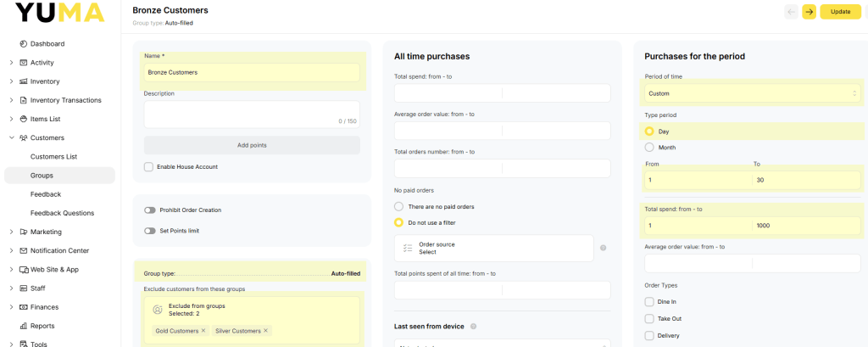
Task: Click the Exclude from groups user icon
Action: point(157,310)
